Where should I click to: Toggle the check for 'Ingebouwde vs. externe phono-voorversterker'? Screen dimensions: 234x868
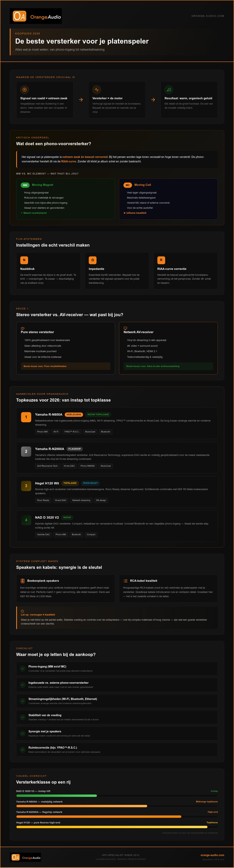click(x=23, y=685)
